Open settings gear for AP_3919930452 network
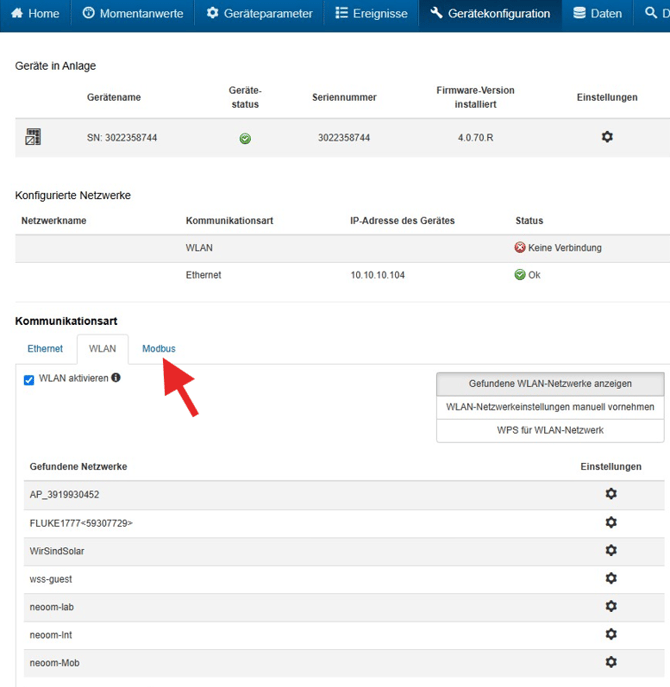 coord(611,494)
